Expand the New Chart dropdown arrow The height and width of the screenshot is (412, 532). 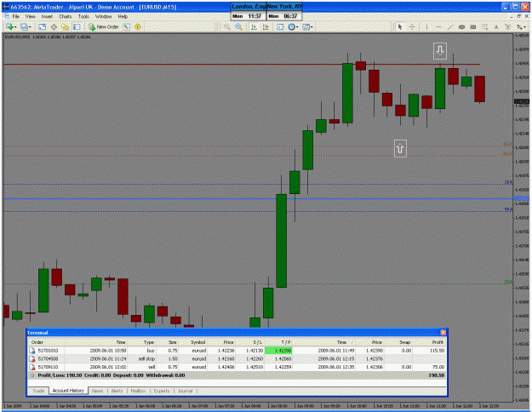pos(15,26)
